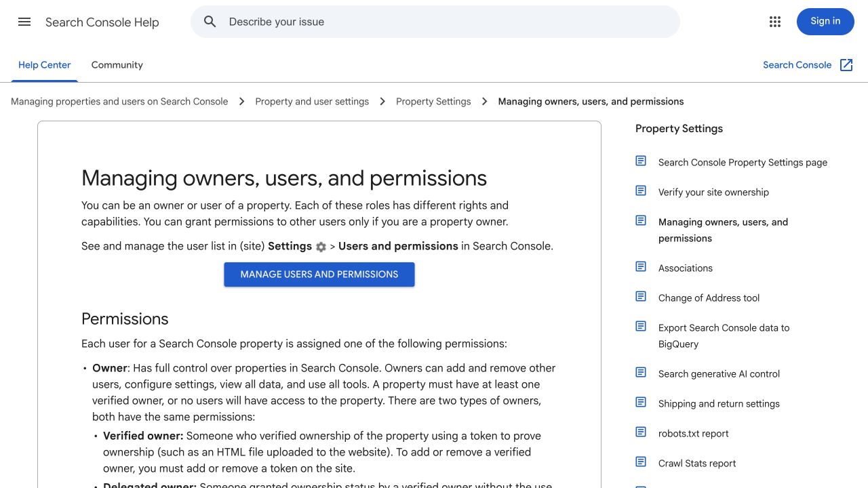Open the robots.txt report article
This screenshot has height=488, width=868.
coord(694,434)
